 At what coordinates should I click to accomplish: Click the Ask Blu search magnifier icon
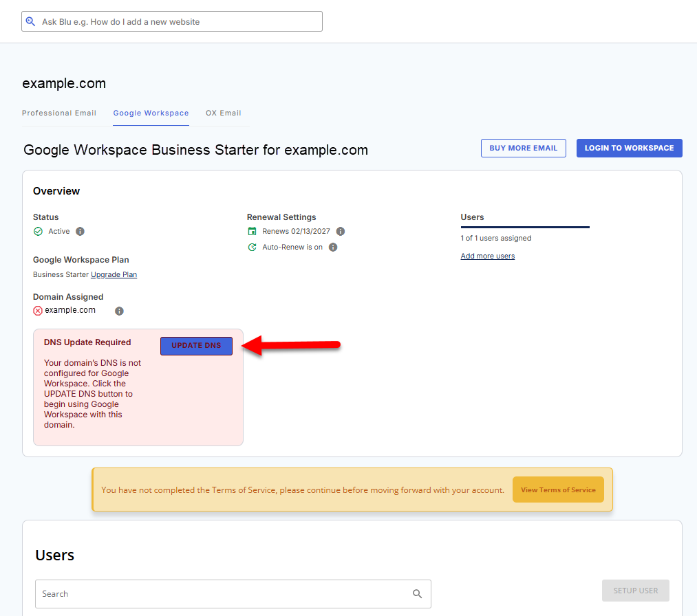30,21
